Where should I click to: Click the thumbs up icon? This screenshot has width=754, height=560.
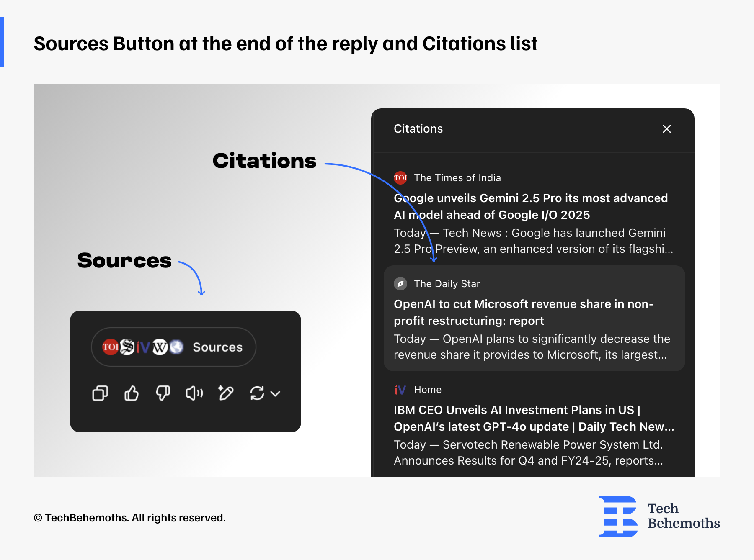(x=132, y=393)
